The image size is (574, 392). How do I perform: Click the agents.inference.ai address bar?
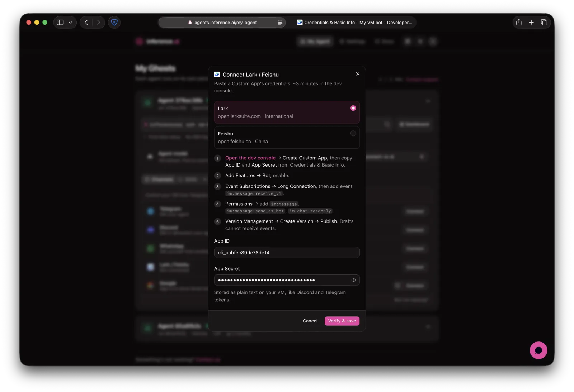tap(222, 23)
